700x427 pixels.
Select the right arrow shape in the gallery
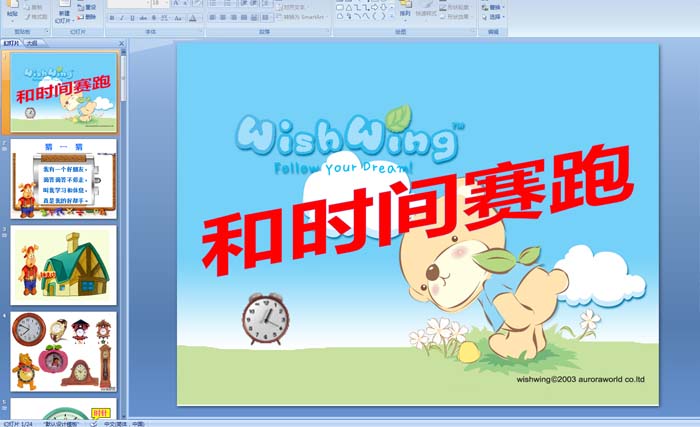[375, 8]
